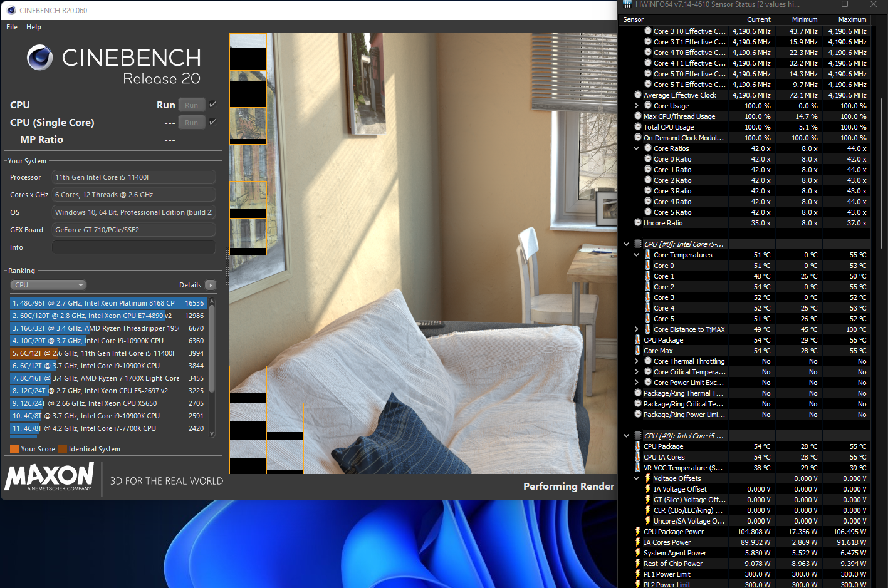888x588 pixels.
Task: Click the lightning icon beside System Agent Power
Action: [x=638, y=553]
